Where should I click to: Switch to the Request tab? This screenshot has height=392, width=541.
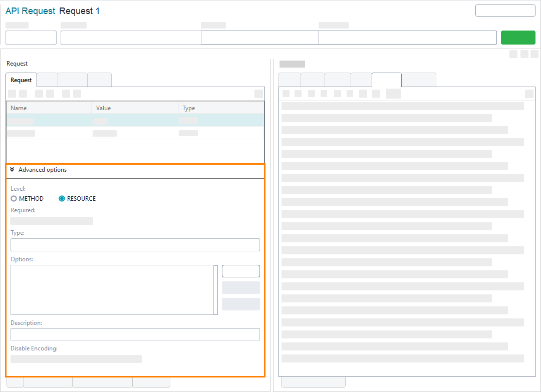21,80
